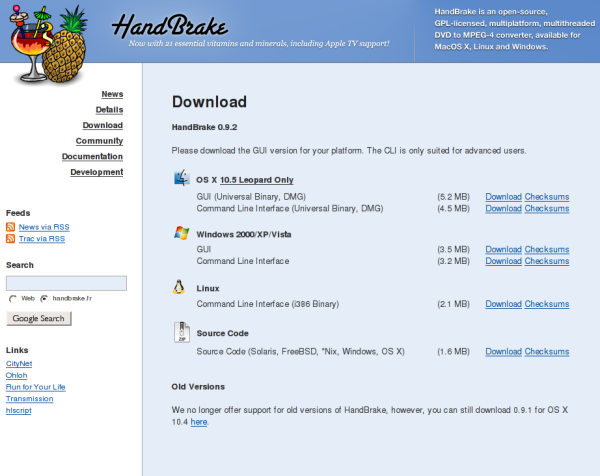Click the HandBrake title wordmark in header
600x476 pixels.
[170, 26]
